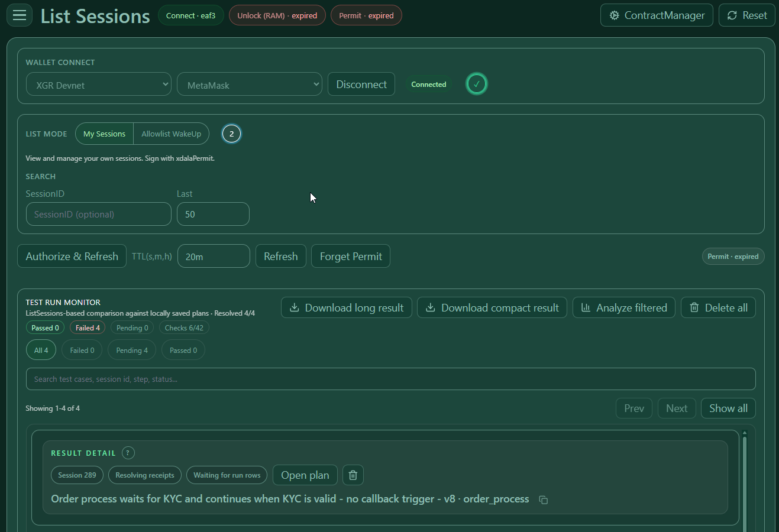This screenshot has height=532, width=779.
Task: Click the Resolving receipts tag
Action: [x=145, y=475]
